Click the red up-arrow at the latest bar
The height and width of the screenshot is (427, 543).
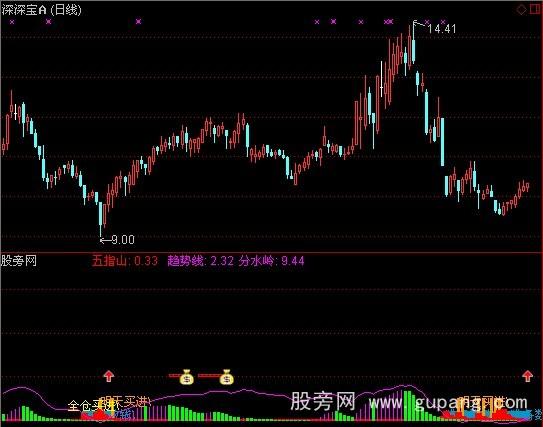pyautogui.click(x=527, y=376)
